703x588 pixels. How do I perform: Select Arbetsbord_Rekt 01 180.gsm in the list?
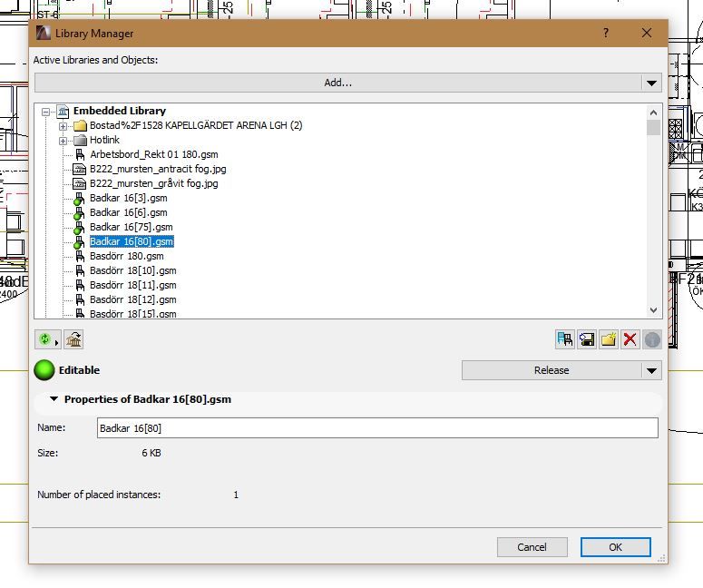(154, 155)
